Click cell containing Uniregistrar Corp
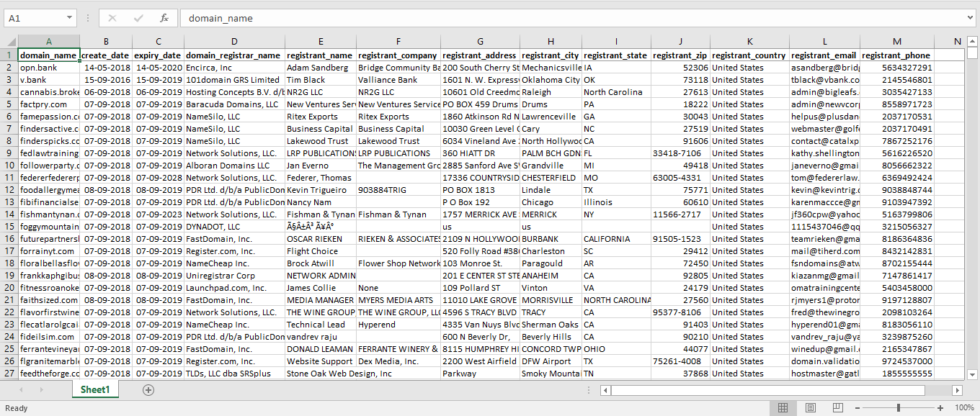 click(x=234, y=275)
